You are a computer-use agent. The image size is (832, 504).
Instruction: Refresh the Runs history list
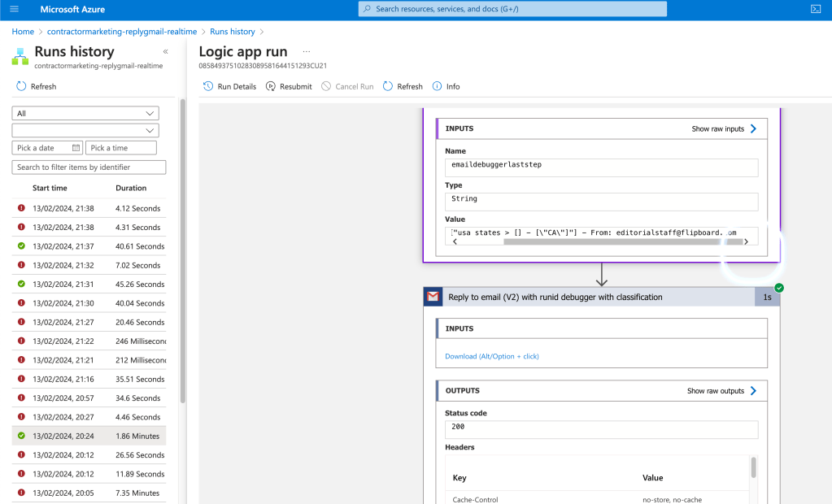[36, 86]
